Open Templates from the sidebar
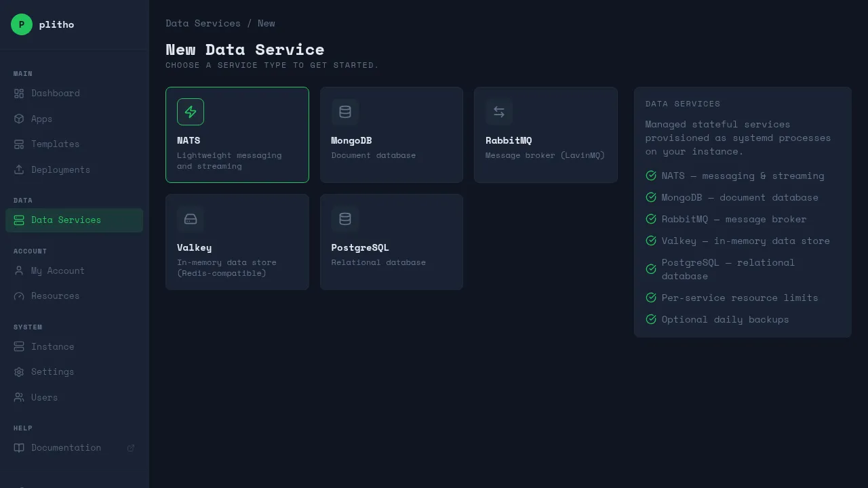This screenshot has height=488, width=868. pyautogui.click(x=75, y=144)
